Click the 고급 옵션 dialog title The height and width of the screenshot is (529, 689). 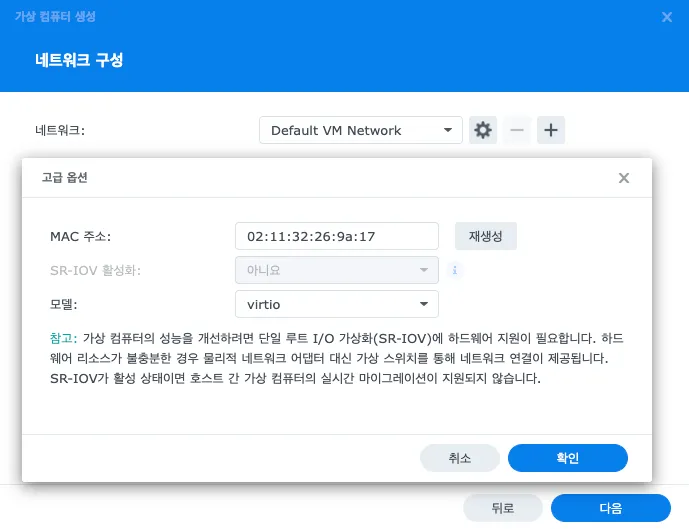(65, 178)
